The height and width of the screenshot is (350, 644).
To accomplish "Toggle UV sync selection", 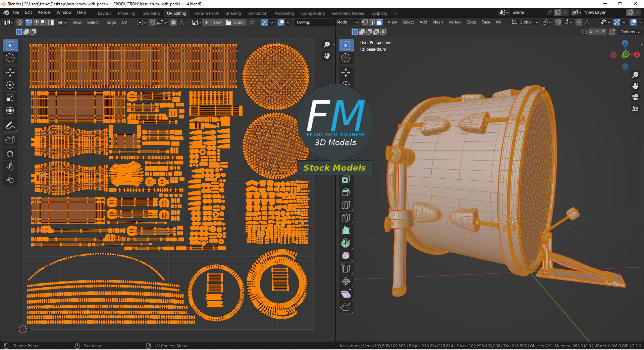I will tap(20, 23).
